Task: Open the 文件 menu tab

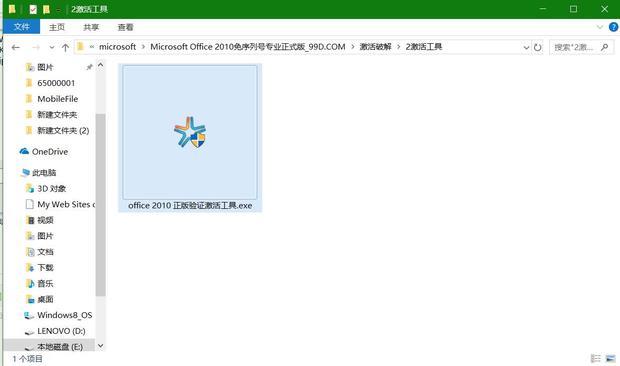Action: [21, 26]
